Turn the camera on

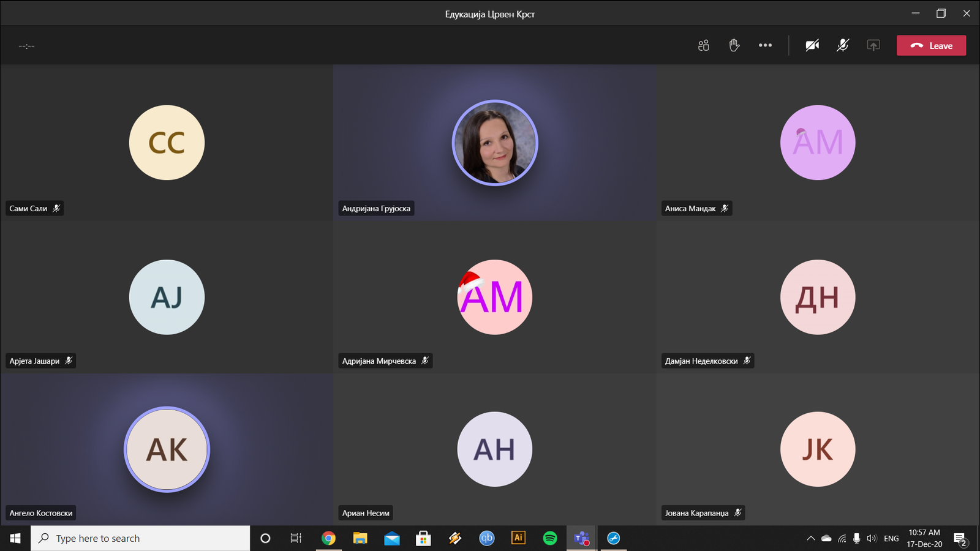(812, 45)
